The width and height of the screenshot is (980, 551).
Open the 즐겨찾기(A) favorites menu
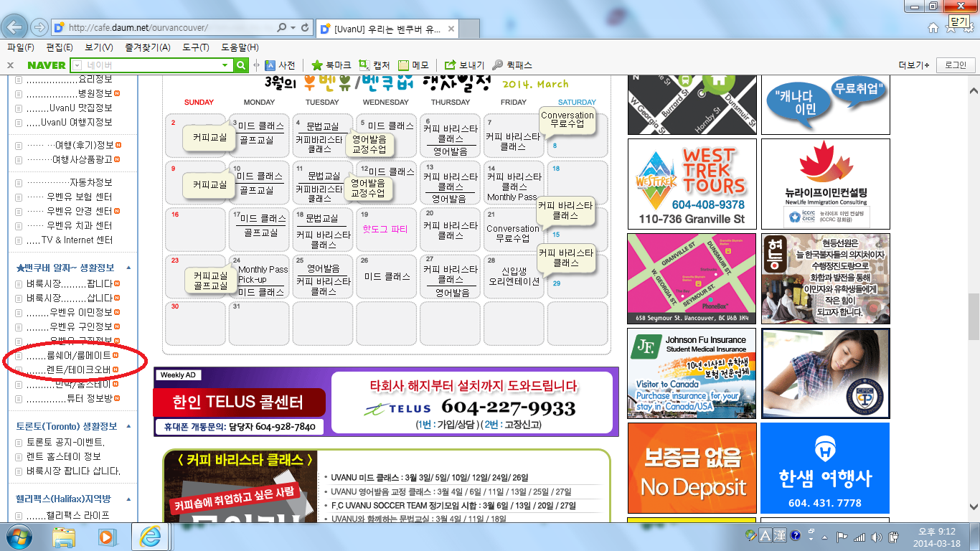[x=147, y=47]
